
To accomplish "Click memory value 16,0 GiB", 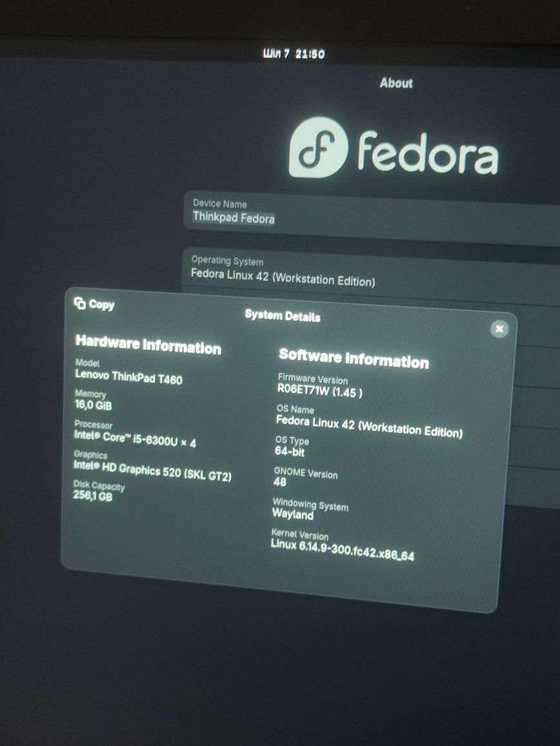I will (94, 405).
